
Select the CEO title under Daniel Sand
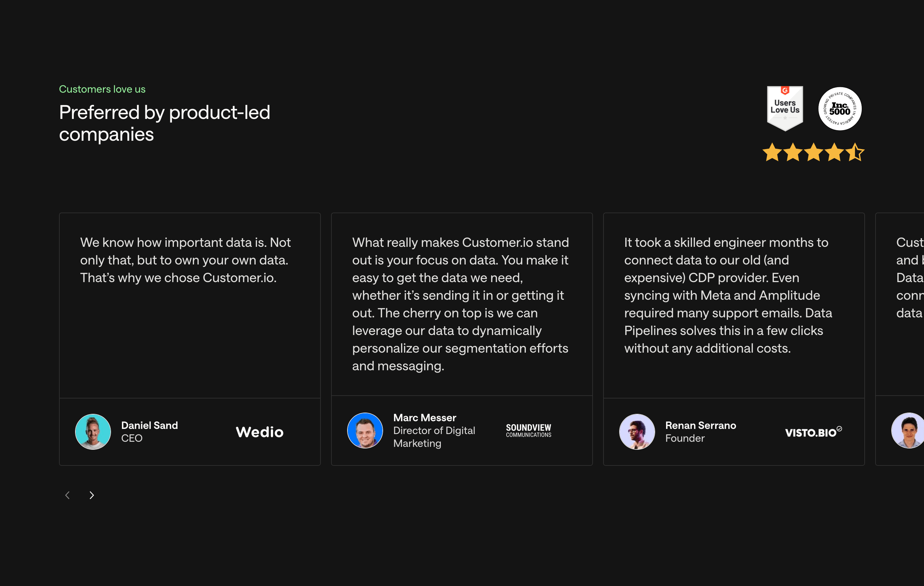coord(132,438)
